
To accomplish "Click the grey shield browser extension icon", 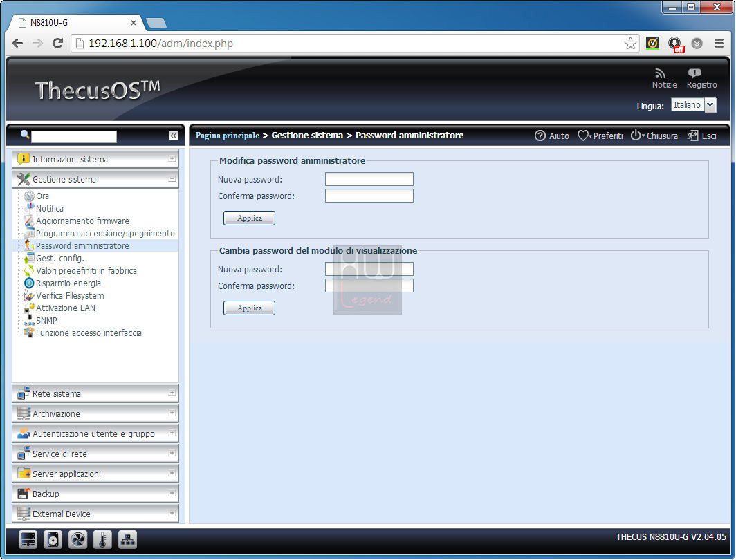I will pos(697,43).
